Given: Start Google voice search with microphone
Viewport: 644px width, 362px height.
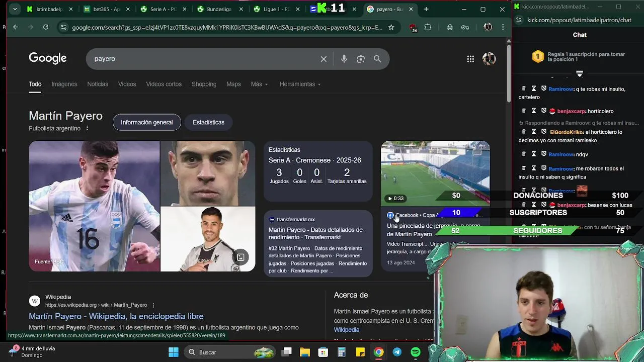Looking at the screenshot, I should pyautogui.click(x=344, y=59).
